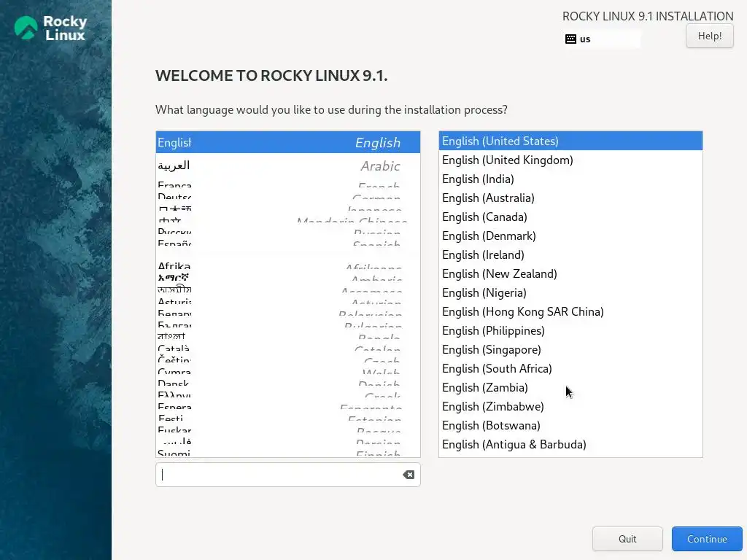Image resolution: width=747 pixels, height=560 pixels.
Task: Choose English (Zambia) locale
Action: [x=570, y=388]
